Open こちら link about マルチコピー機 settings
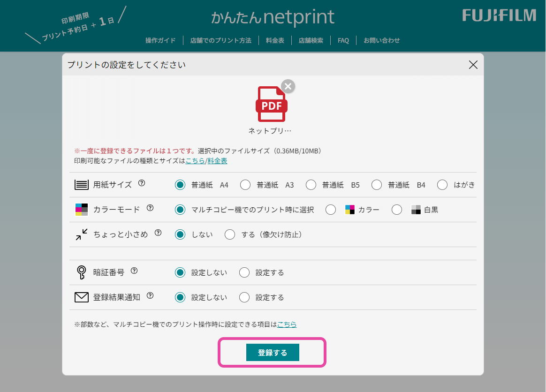Screen dimensions: 546x392 (x=287, y=324)
